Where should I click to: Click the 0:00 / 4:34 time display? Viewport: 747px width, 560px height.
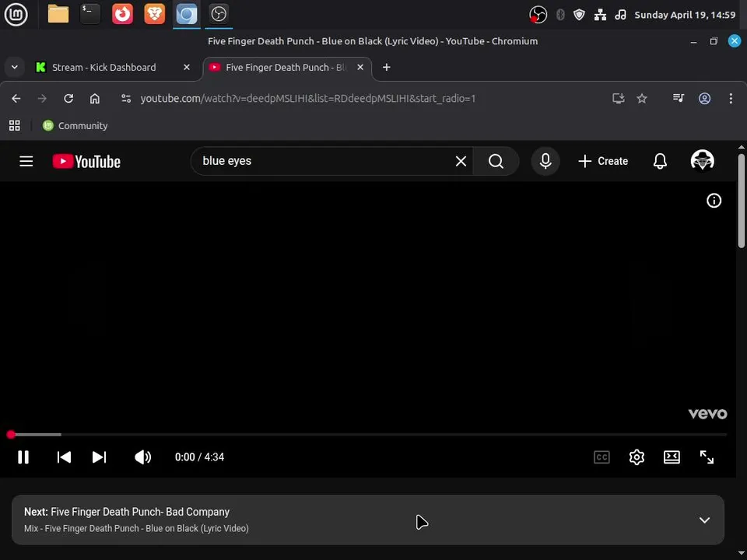(200, 457)
